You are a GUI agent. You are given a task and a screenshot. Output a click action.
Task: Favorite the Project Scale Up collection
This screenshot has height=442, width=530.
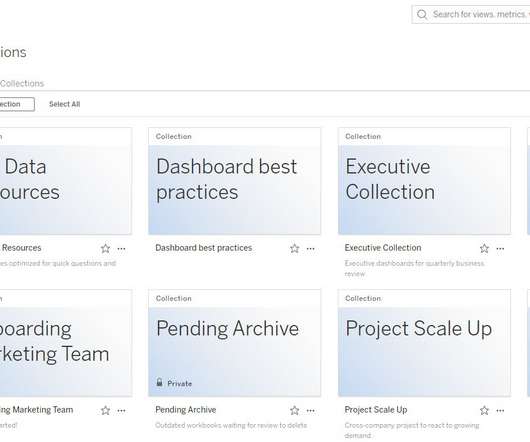pos(484,411)
